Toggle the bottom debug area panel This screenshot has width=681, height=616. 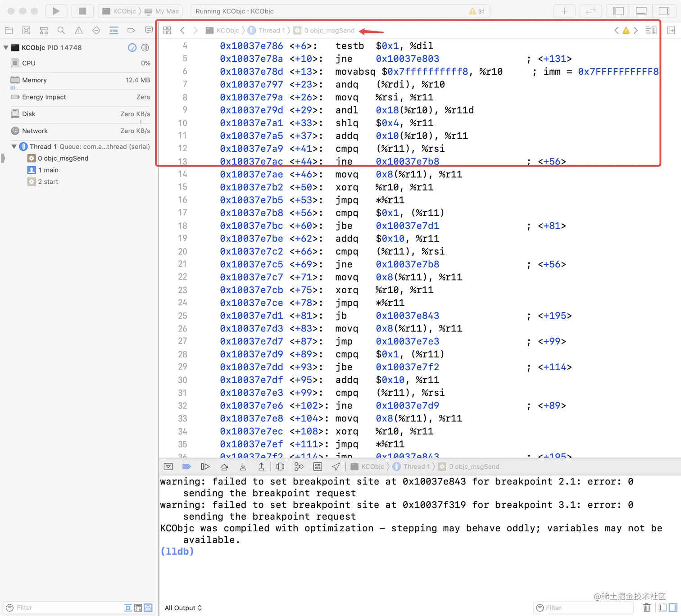coord(641,11)
